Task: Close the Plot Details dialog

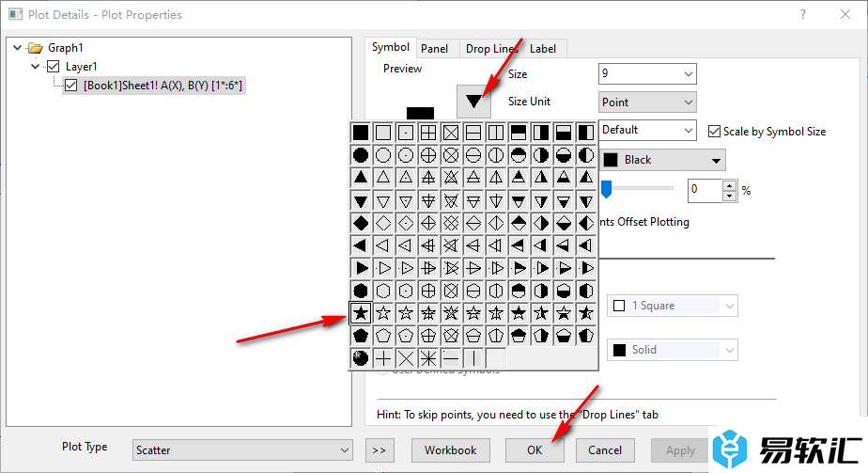Action: [x=845, y=14]
